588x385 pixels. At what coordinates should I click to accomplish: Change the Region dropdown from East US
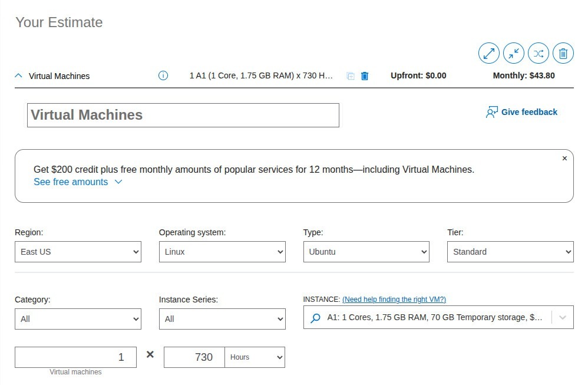tap(77, 252)
